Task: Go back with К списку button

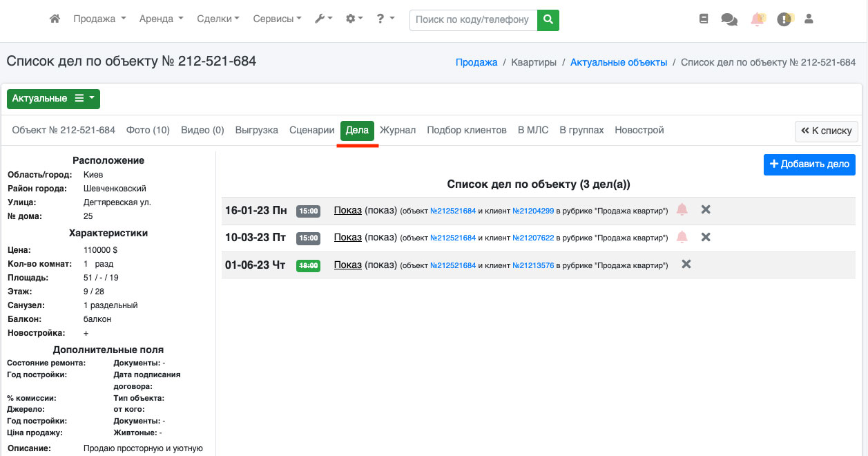Action: pos(827,131)
